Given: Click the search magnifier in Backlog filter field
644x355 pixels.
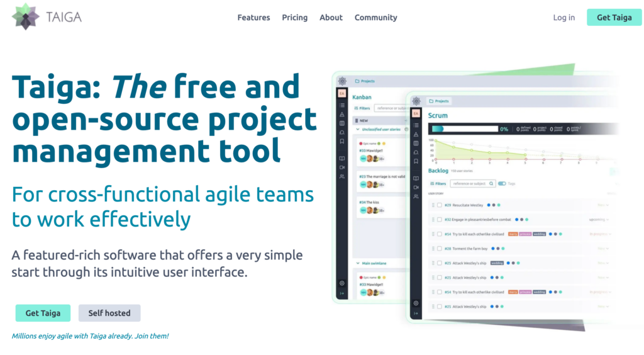Looking at the screenshot, I should click(492, 184).
